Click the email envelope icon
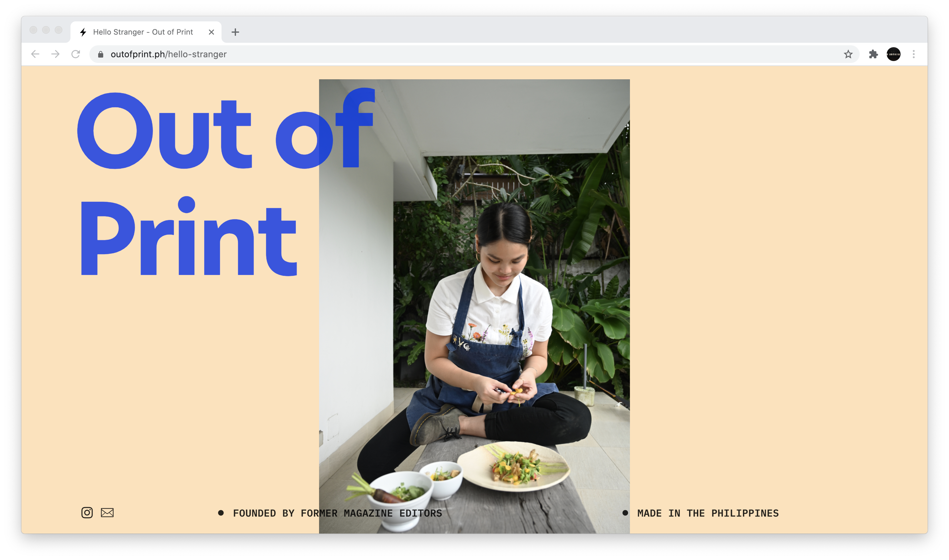This screenshot has width=949, height=560. 107,512
